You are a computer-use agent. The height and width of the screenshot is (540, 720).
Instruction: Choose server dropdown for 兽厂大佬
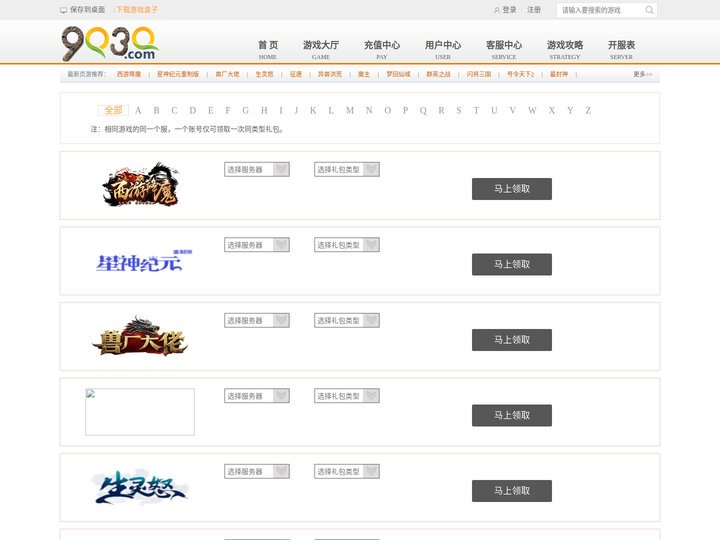[x=257, y=321]
